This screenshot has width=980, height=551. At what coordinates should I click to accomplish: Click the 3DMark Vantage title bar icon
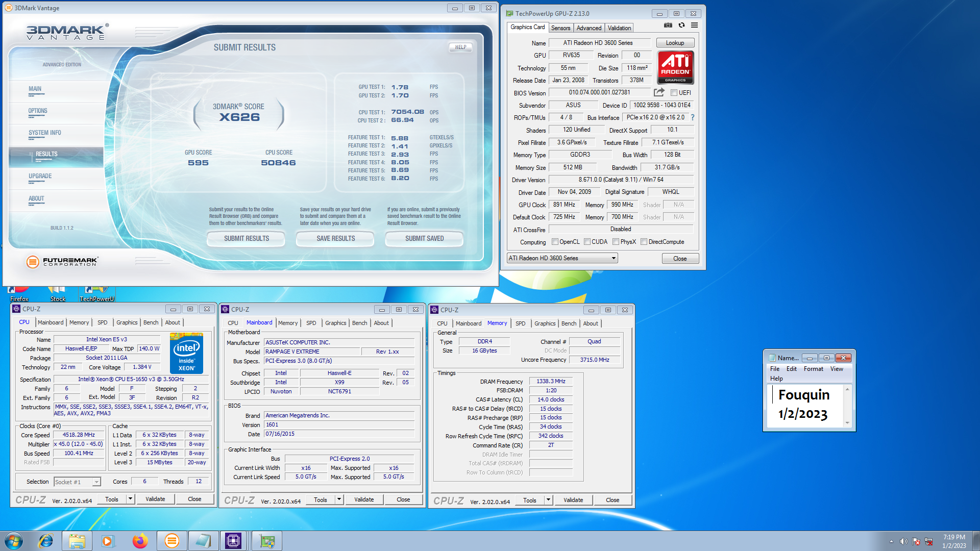8,8
